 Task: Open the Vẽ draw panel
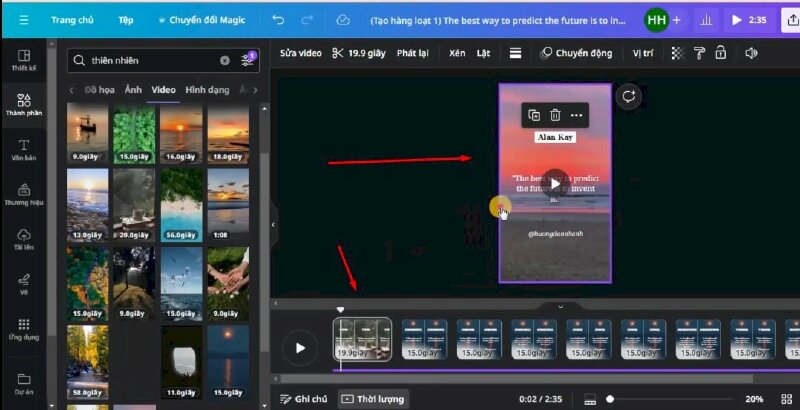click(23, 284)
